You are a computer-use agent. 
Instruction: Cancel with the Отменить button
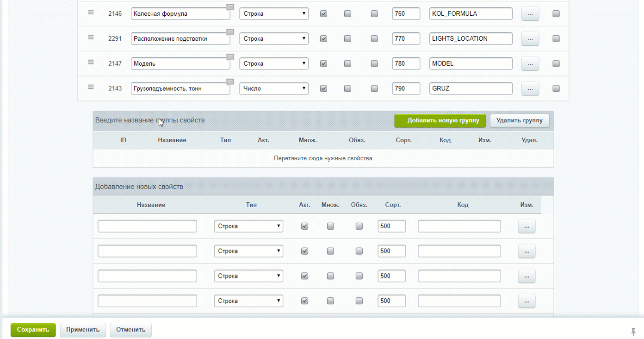pyautogui.click(x=131, y=330)
